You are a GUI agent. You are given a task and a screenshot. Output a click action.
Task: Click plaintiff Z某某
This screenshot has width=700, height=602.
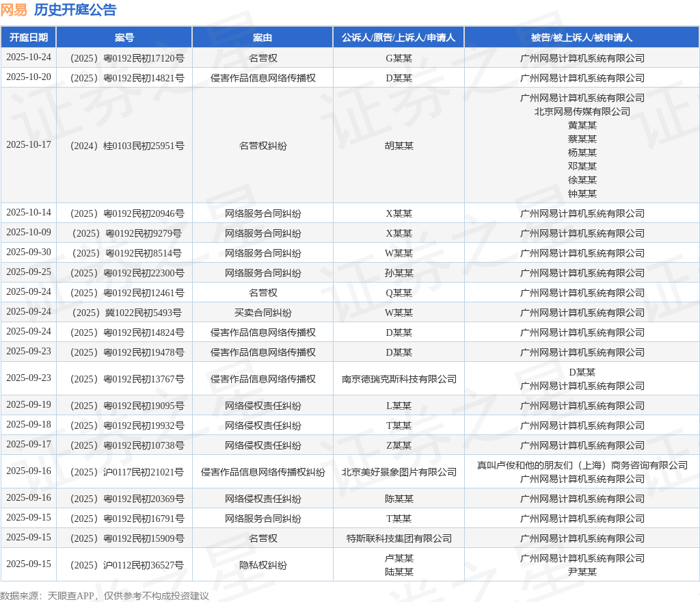(x=399, y=446)
